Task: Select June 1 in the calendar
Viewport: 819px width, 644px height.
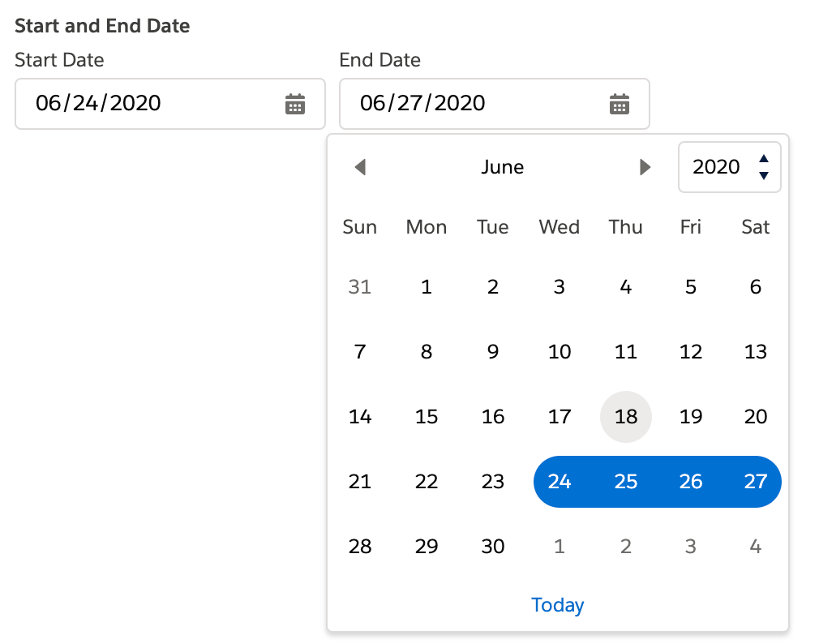Action: (426, 286)
